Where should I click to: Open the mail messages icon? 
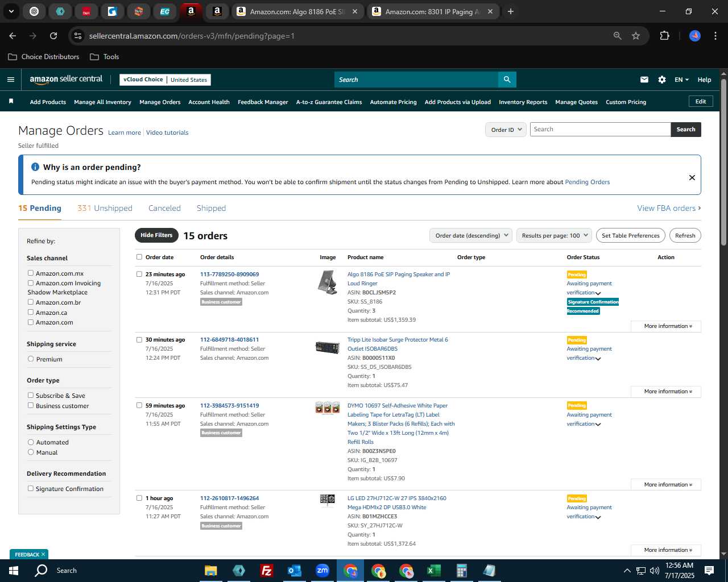[644, 80]
